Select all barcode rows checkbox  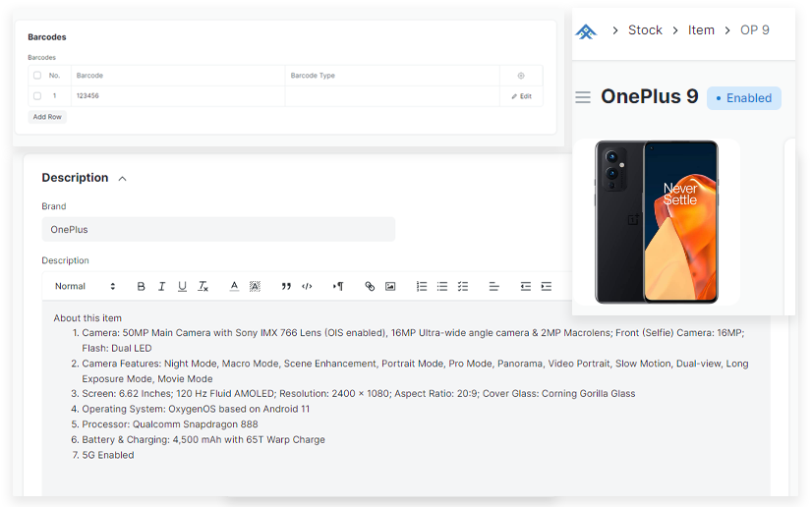[x=37, y=76]
